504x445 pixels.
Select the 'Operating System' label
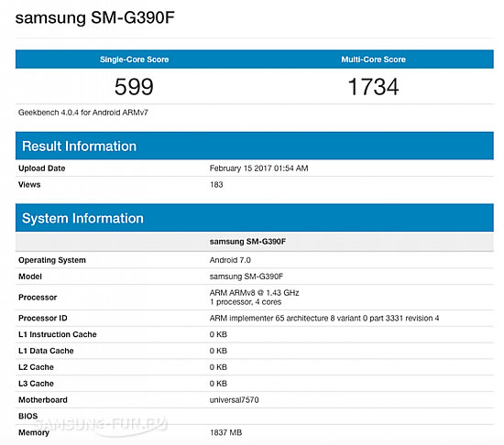[x=52, y=260]
